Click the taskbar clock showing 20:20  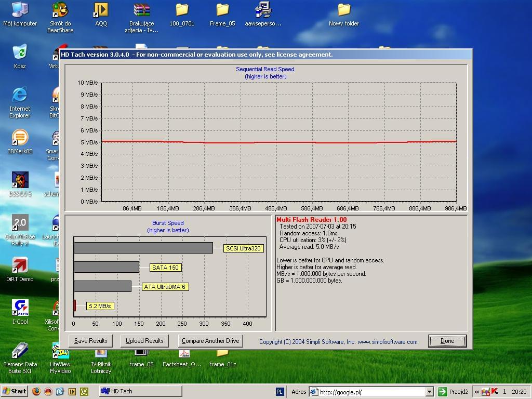[519, 392]
